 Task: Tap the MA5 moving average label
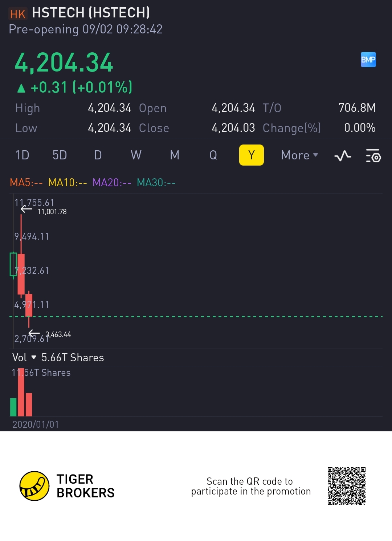pos(26,182)
